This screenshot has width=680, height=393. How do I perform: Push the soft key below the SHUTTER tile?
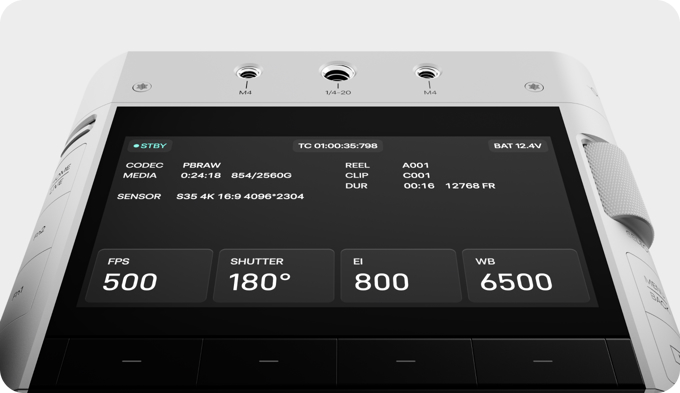click(268, 361)
